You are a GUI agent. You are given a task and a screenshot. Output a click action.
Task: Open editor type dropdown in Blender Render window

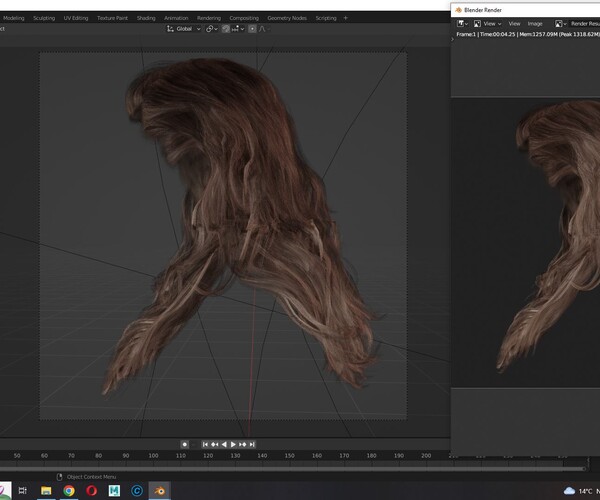(462, 24)
